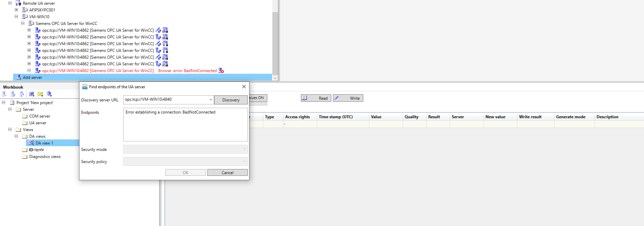The height and width of the screenshot is (226, 644).
Task: Click the book icon on the Read button
Action: [x=304, y=98]
